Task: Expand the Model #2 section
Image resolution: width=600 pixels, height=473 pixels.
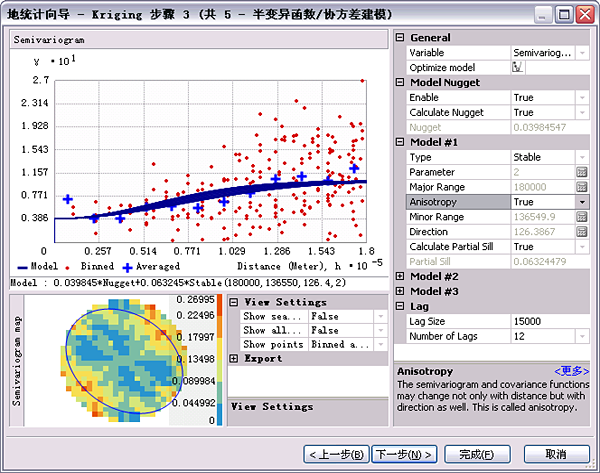Action: click(401, 276)
